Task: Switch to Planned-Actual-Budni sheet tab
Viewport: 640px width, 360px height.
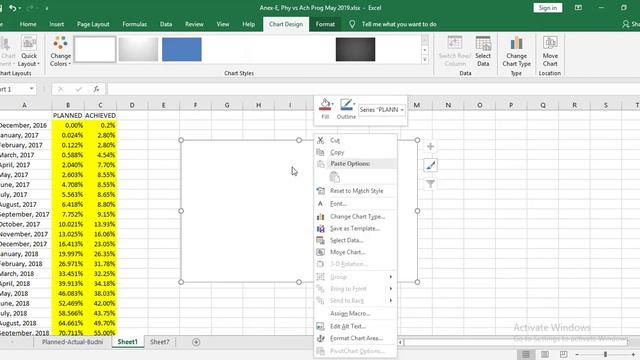Action: coord(72,342)
